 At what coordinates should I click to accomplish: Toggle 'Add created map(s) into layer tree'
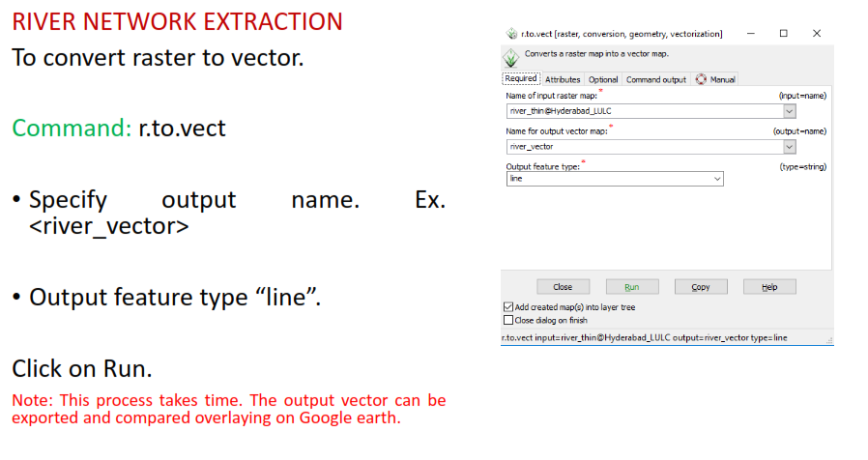(509, 307)
